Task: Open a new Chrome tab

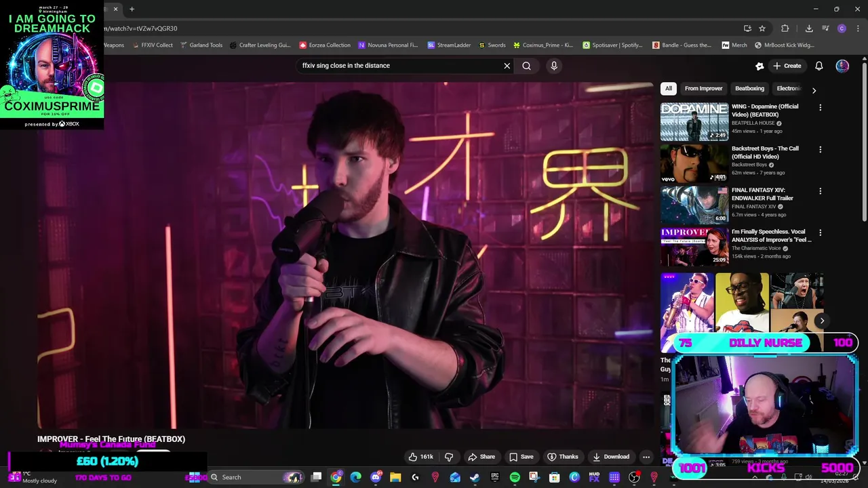Action: (x=132, y=9)
